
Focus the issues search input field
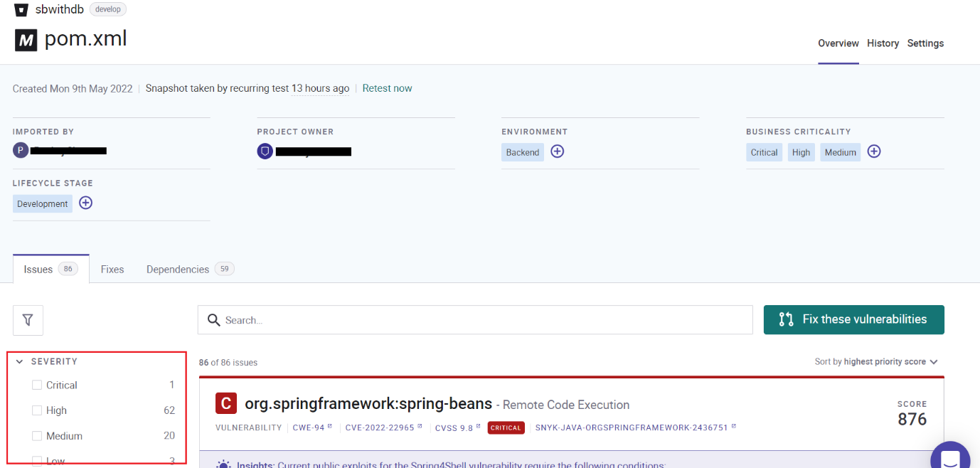(x=475, y=320)
